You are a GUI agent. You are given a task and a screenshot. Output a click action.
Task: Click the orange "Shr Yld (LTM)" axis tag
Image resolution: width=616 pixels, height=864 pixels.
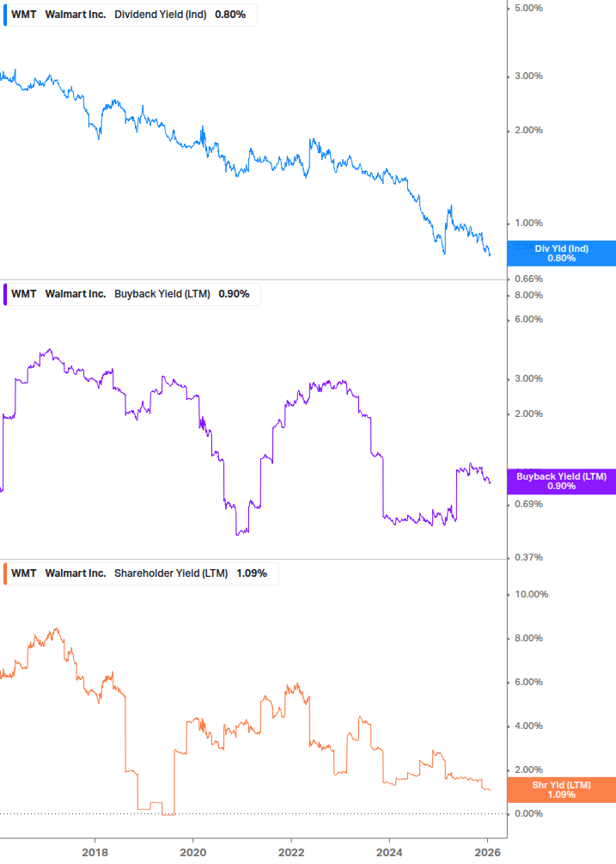(x=561, y=790)
